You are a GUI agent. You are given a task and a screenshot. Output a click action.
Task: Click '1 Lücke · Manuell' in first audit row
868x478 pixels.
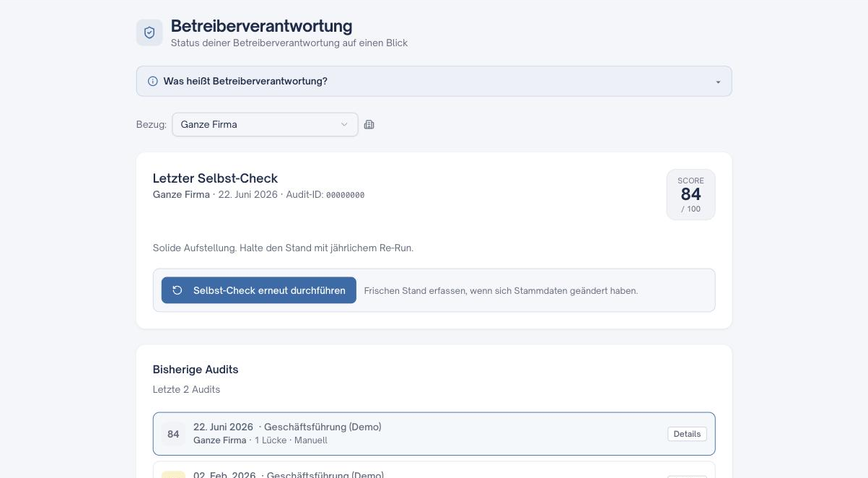291,440
